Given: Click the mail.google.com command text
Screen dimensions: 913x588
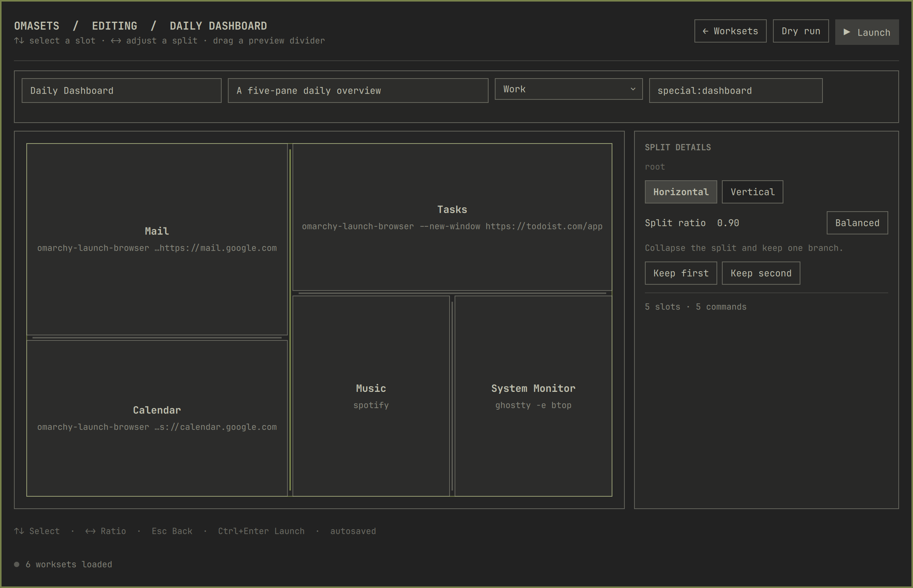Looking at the screenshot, I should [x=157, y=248].
